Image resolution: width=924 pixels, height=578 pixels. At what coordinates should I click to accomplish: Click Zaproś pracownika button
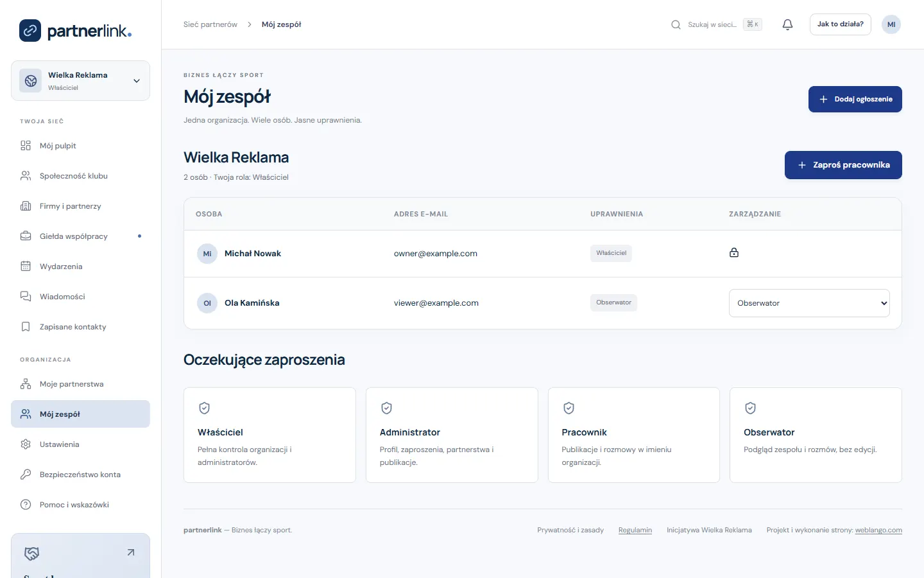843,165
